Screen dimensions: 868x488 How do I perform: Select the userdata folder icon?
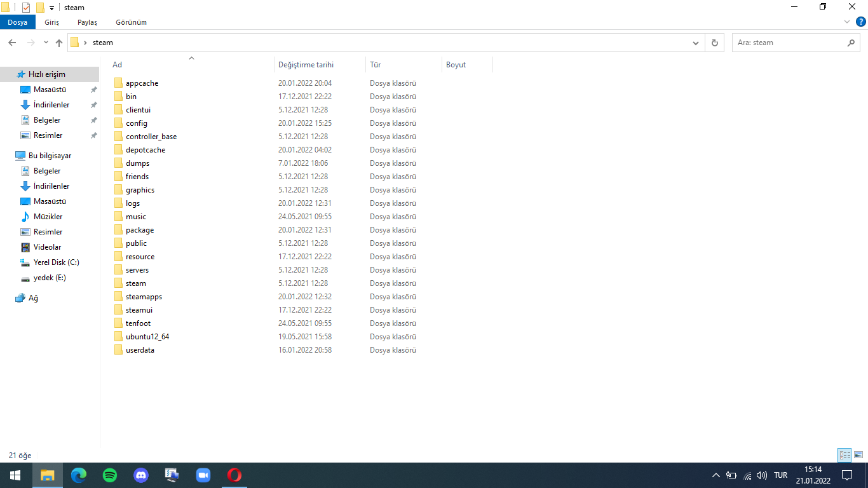118,350
